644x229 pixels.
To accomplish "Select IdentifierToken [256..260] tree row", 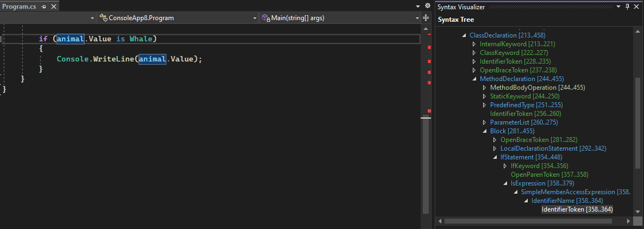I will click(526, 114).
